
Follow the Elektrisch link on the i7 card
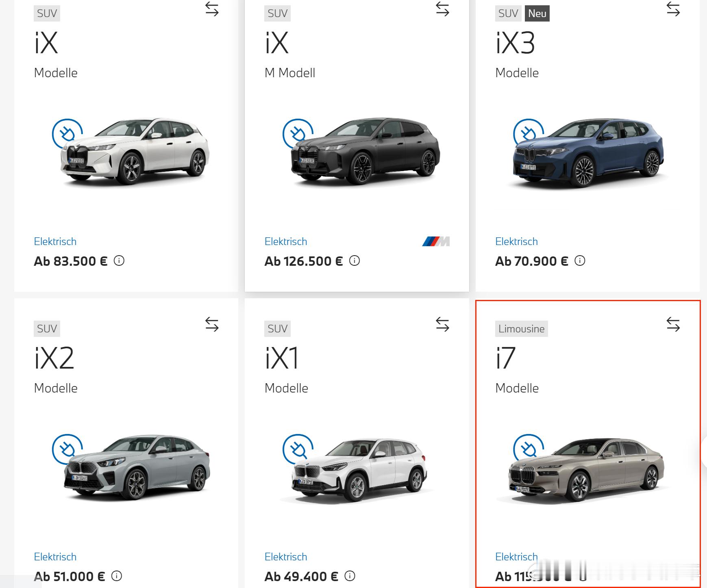tap(516, 557)
